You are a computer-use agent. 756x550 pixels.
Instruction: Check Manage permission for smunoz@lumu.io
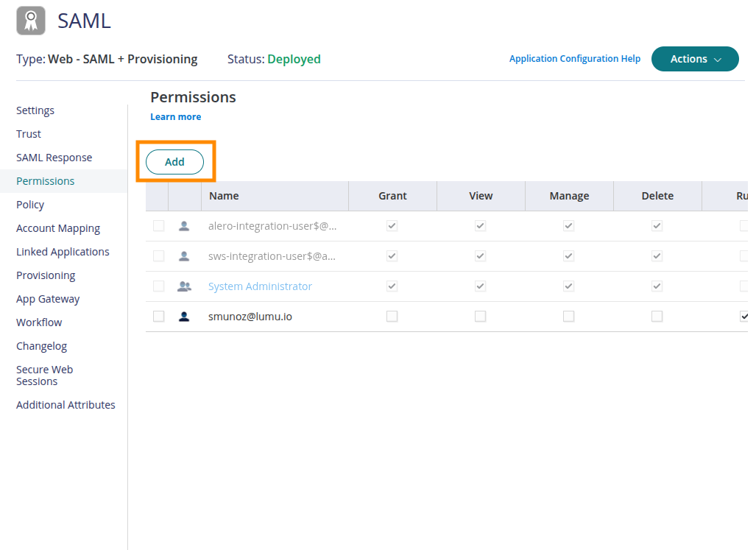(569, 317)
